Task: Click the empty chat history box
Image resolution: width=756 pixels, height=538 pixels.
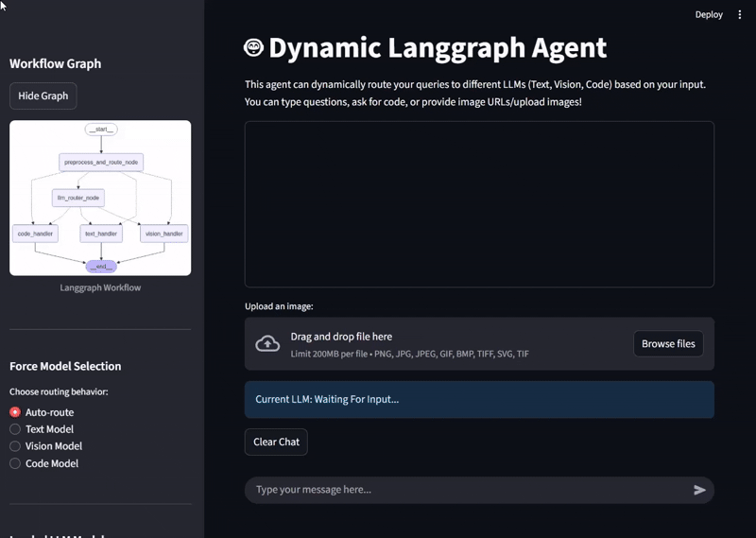Action: pos(479,204)
